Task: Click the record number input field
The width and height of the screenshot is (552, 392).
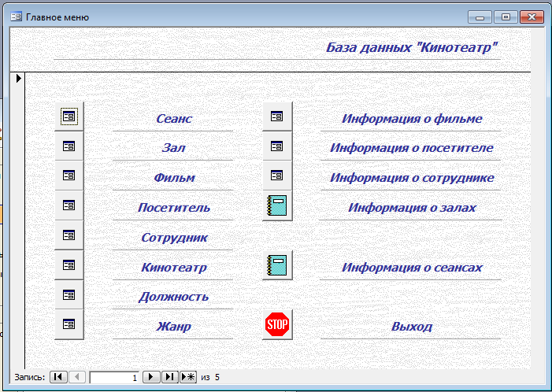Action: (x=114, y=377)
